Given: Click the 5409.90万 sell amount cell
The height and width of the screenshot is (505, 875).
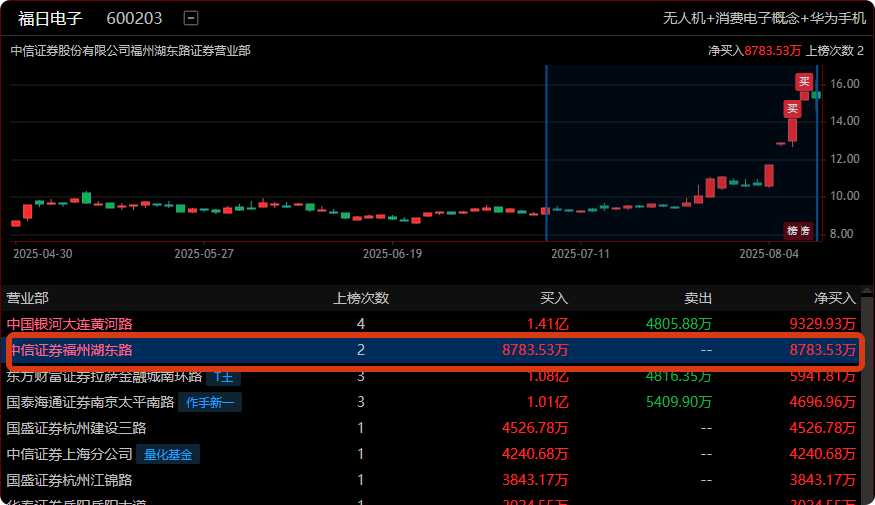Looking at the screenshot, I should [x=679, y=402].
